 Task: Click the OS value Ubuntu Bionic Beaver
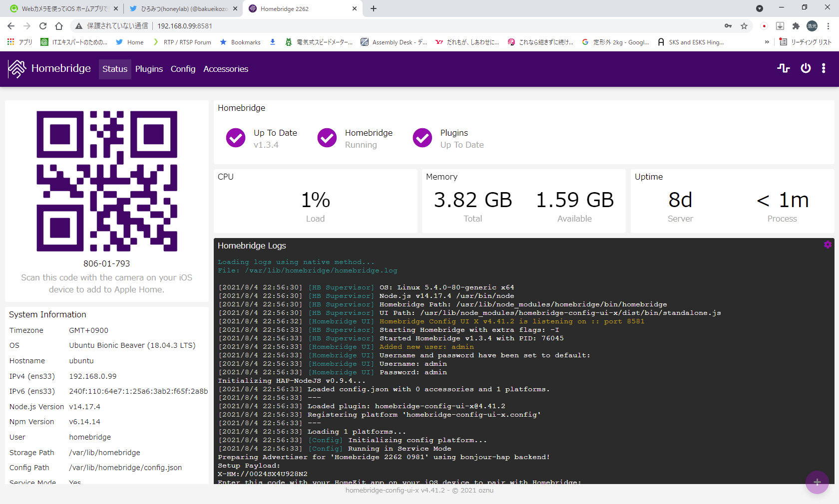coord(132,345)
